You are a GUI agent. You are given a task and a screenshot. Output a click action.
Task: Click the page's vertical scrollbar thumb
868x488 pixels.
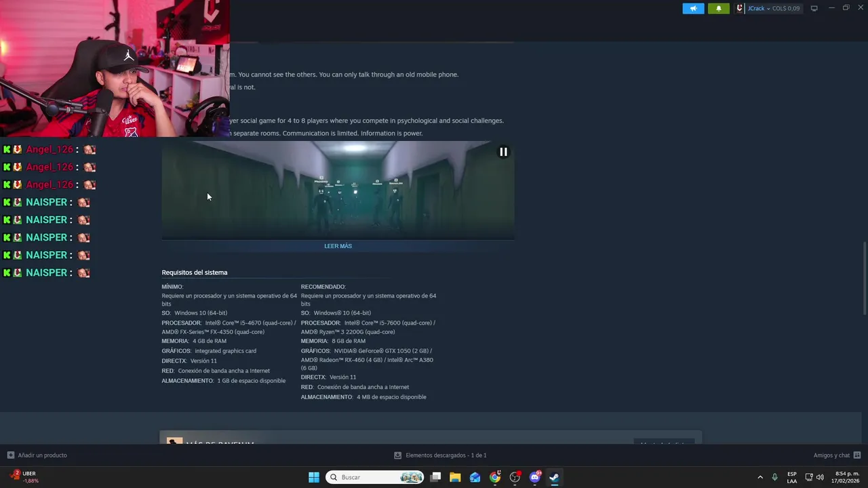pyautogui.click(x=864, y=278)
